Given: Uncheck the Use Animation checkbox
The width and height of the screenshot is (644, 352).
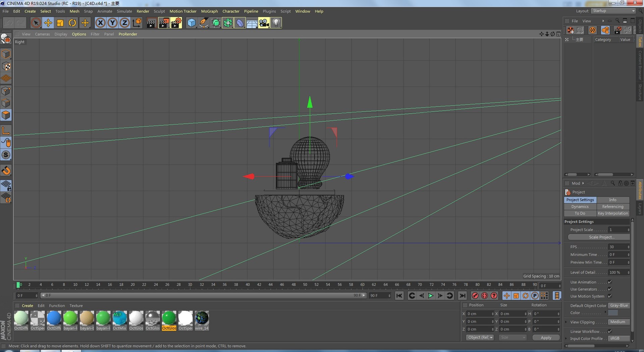Looking at the screenshot, I should (610, 282).
